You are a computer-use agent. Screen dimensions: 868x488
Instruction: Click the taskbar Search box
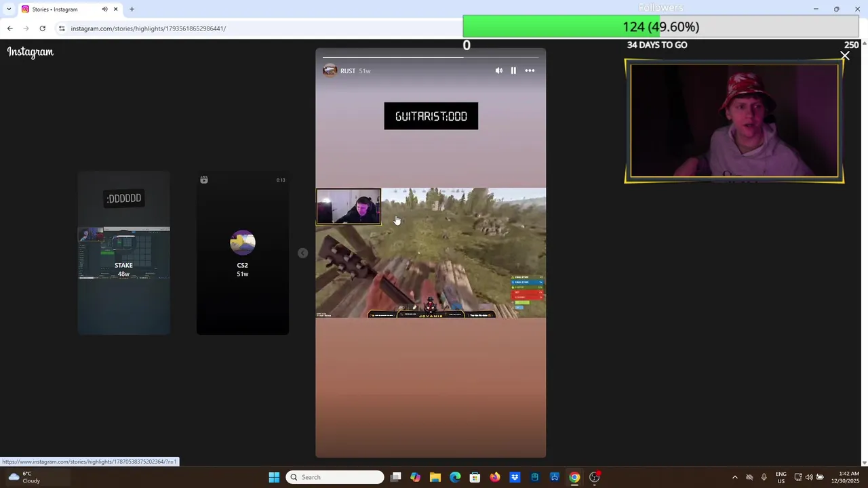[x=335, y=477]
